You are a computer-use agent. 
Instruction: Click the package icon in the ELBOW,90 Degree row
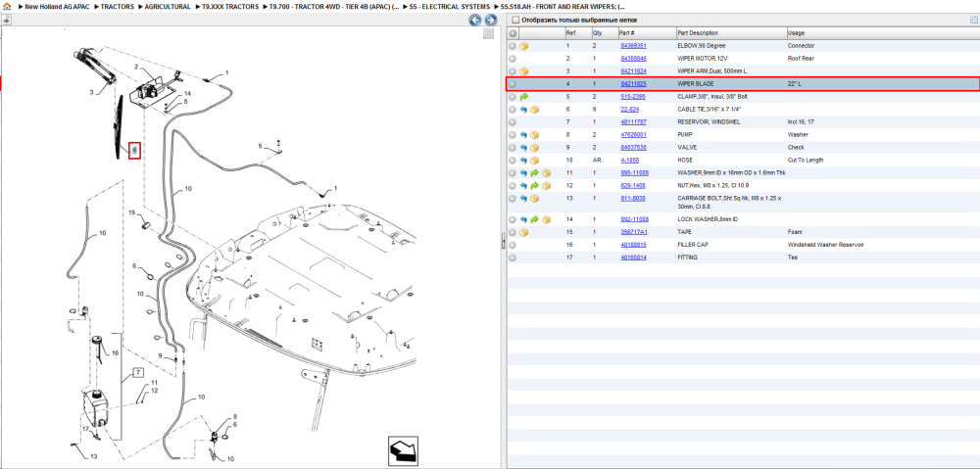[x=523, y=46]
